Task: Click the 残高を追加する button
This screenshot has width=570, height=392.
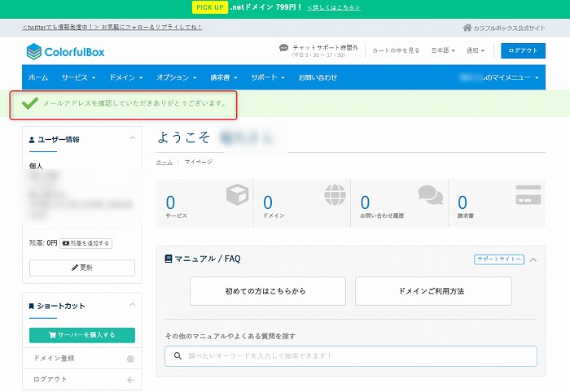Action: click(85, 243)
